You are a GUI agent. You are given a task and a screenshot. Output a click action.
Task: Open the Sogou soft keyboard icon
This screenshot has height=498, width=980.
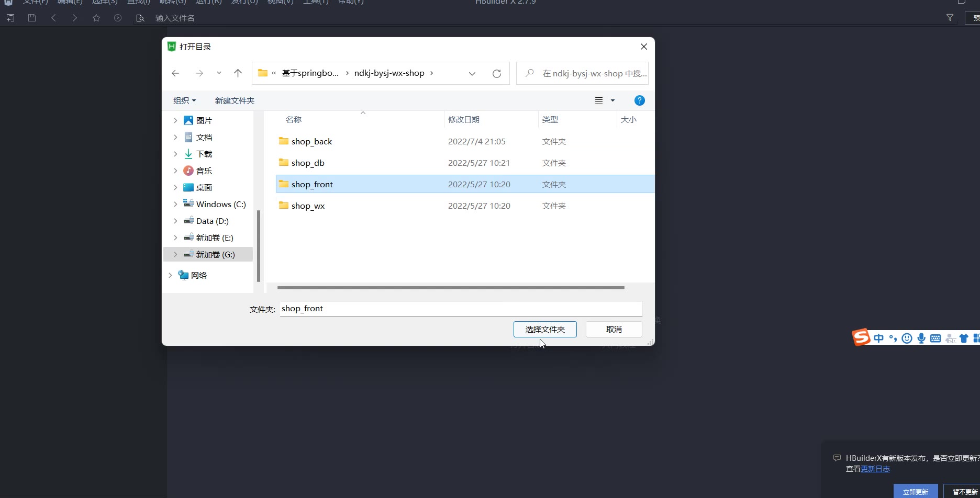coord(936,338)
